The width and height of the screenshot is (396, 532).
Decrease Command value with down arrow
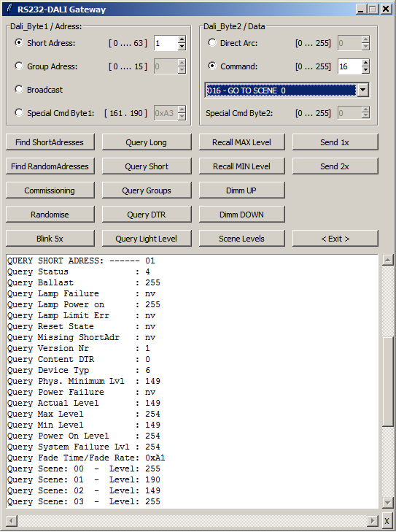point(365,70)
